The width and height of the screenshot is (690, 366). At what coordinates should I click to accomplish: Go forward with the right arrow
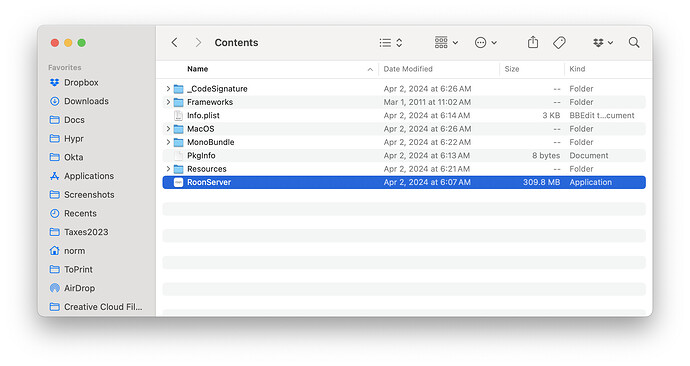[x=198, y=43]
